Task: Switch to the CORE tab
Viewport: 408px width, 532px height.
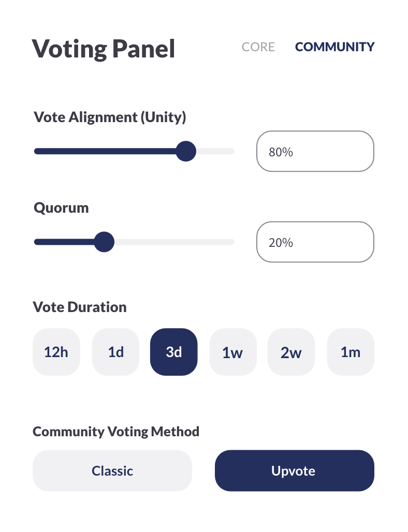Action: tap(258, 47)
